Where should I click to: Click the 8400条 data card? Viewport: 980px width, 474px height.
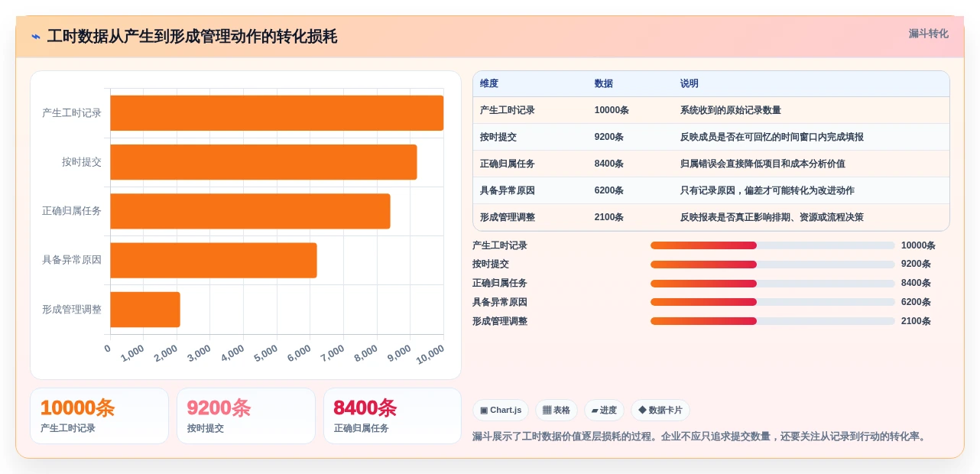(x=392, y=416)
